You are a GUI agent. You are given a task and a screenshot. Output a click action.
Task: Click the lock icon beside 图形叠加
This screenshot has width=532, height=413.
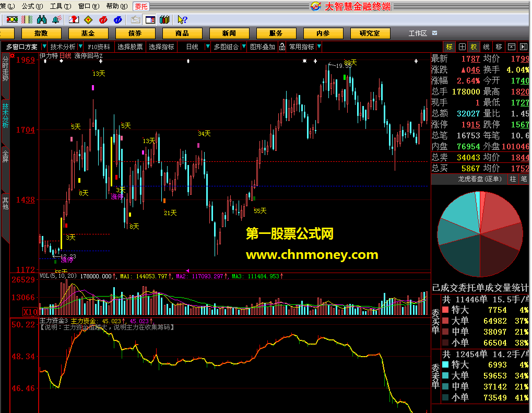click(x=282, y=47)
